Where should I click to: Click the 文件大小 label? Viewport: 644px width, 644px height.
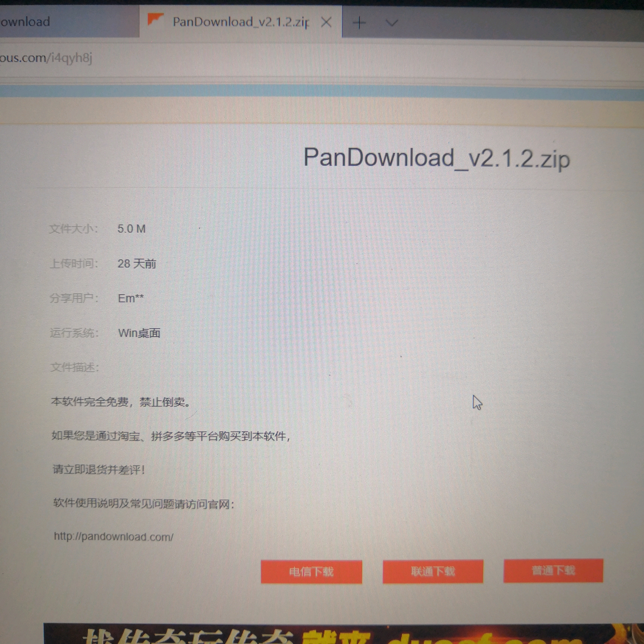coord(73,229)
